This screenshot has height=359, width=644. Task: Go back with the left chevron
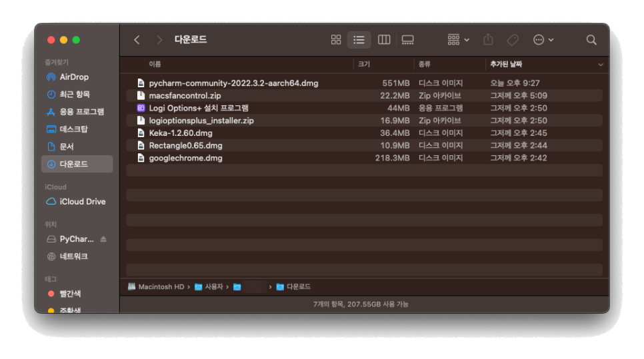pyautogui.click(x=137, y=40)
